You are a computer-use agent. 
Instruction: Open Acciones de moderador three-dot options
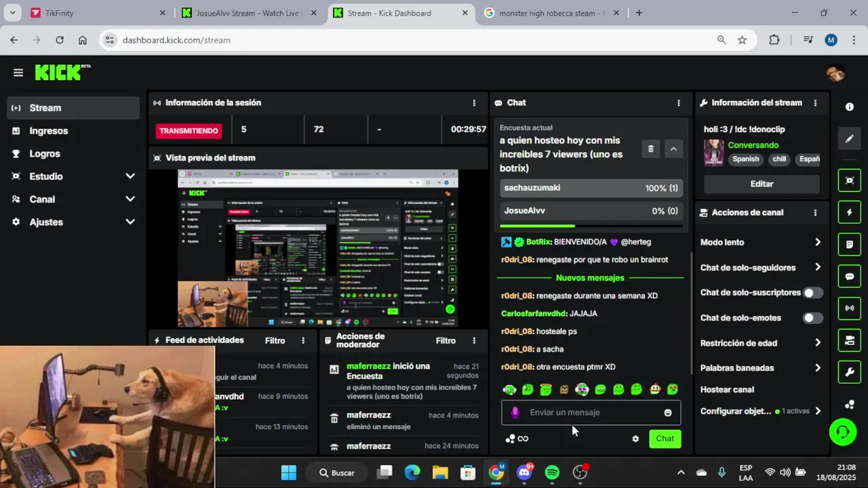[x=474, y=340]
